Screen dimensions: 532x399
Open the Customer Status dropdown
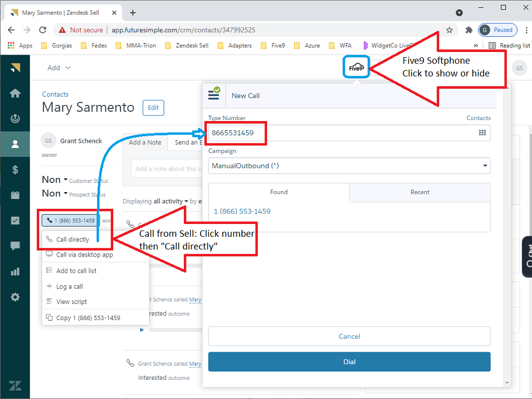pyautogui.click(x=55, y=180)
